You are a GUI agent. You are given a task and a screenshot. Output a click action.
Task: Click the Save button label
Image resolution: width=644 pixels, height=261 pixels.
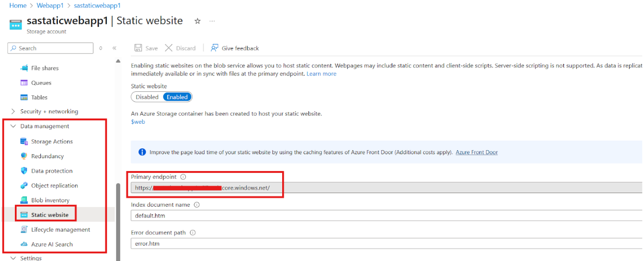[x=152, y=48]
